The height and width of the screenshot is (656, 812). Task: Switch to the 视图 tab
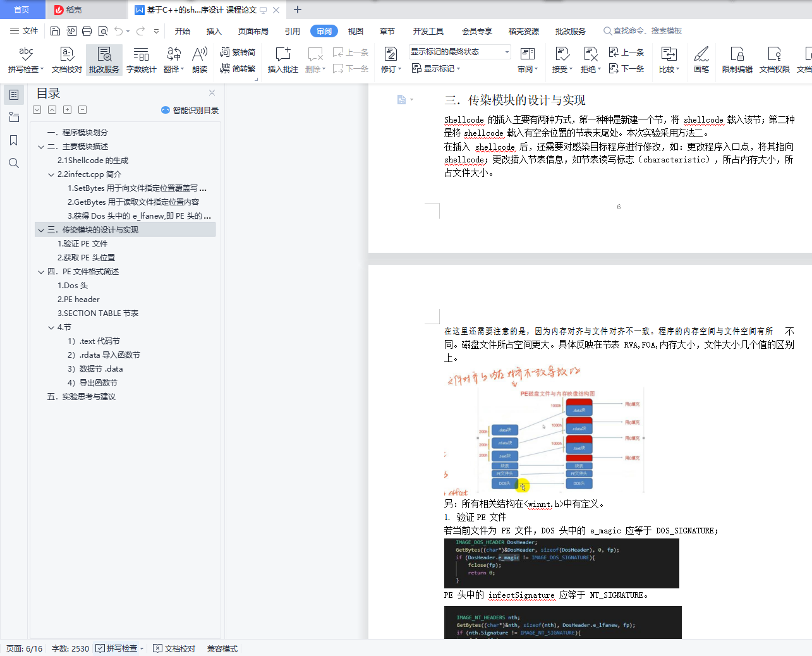pyautogui.click(x=356, y=31)
